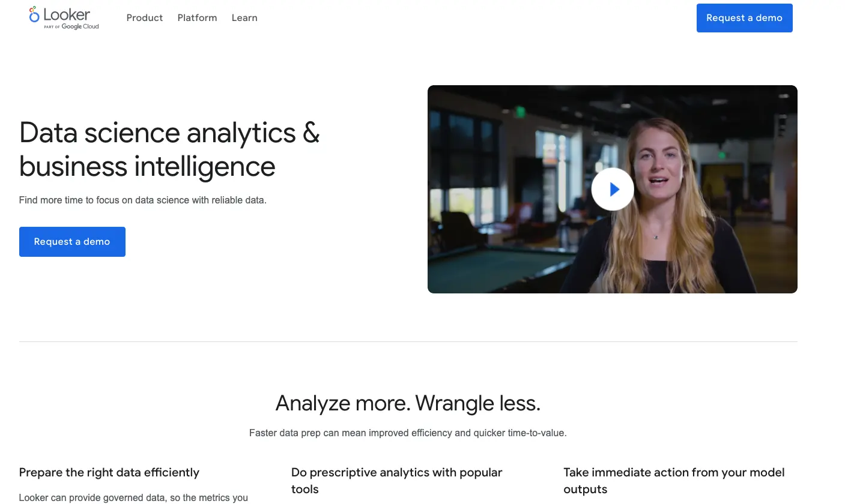Screen dimensions: 845x504
Task: Open the Learn menu
Action: click(244, 18)
